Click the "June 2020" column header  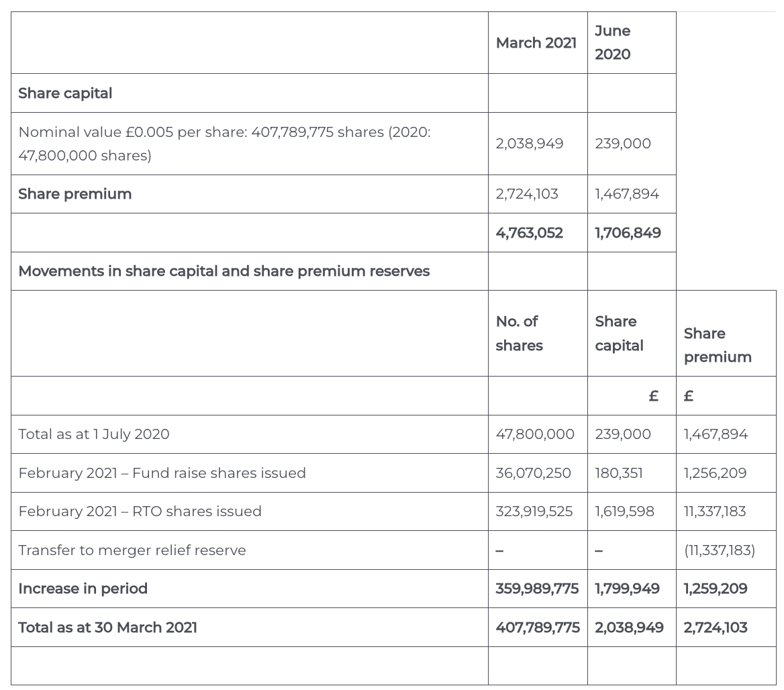[612, 42]
